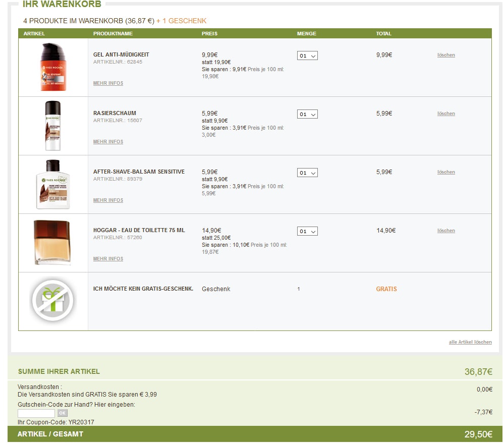View Mehr Infos for Hoggar Eau de Toilette
504x443 pixels.
click(x=108, y=259)
